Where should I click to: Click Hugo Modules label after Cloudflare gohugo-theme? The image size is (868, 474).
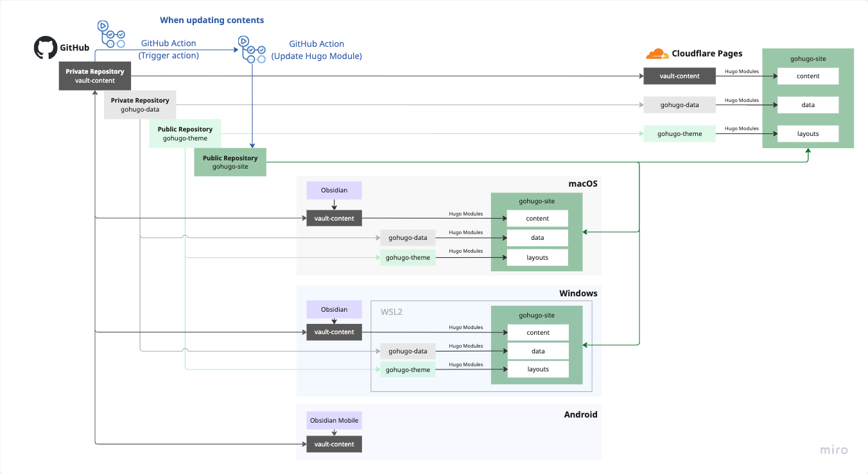click(x=742, y=128)
